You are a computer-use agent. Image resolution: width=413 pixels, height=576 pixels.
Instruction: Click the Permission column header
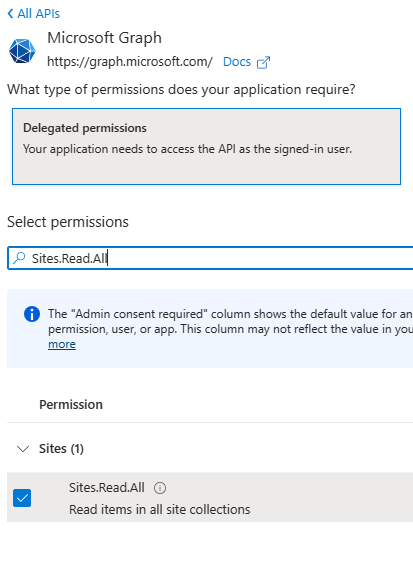click(71, 404)
